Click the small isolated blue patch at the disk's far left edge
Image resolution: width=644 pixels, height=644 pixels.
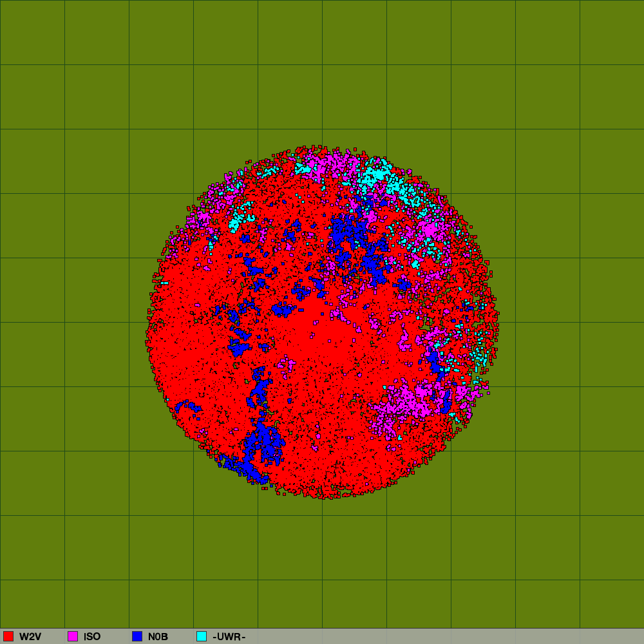pos(187,406)
